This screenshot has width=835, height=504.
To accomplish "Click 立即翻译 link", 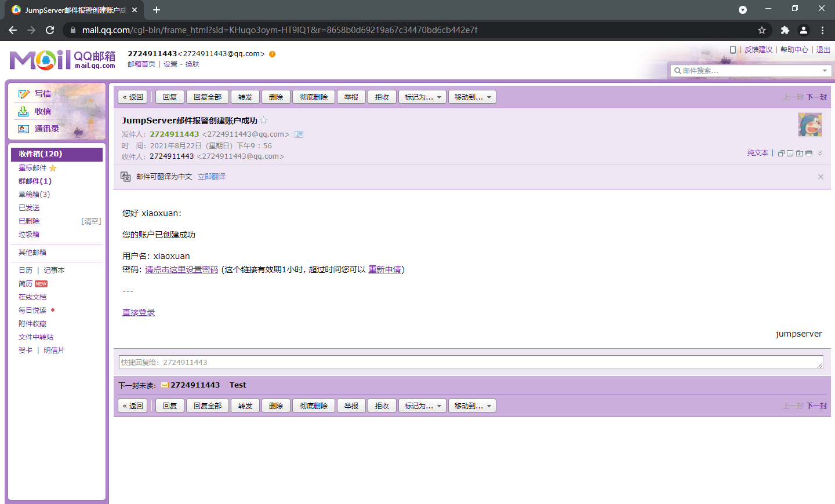I will click(x=212, y=177).
